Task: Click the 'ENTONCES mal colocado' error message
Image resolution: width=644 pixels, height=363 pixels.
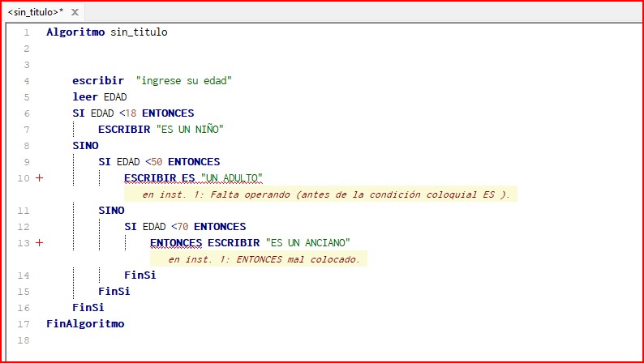Action: 264,259
